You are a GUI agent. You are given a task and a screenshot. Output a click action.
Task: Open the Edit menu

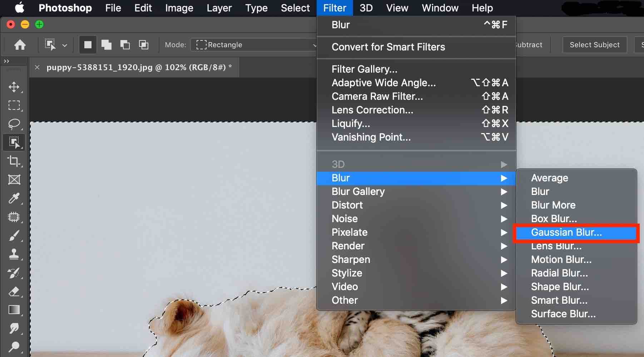pyautogui.click(x=143, y=8)
